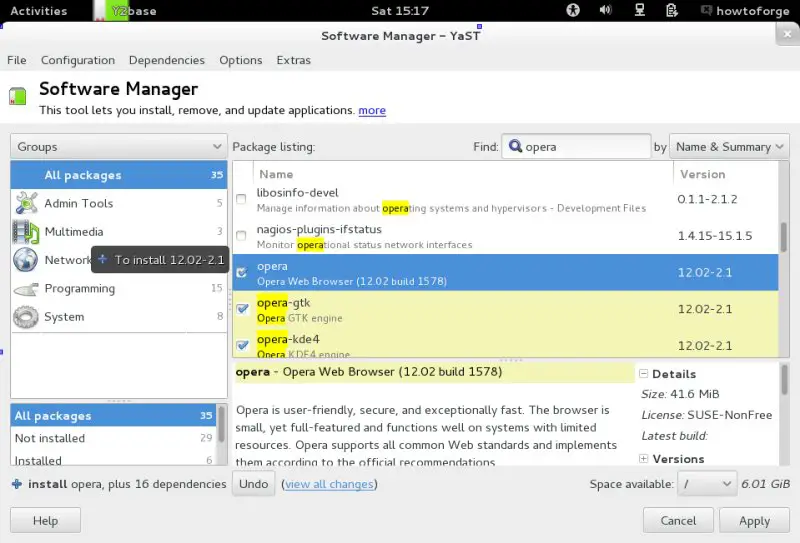Click version 1.4.15-15.1.5 cell
This screenshot has width=800, height=543.
[x=715, y=236]
